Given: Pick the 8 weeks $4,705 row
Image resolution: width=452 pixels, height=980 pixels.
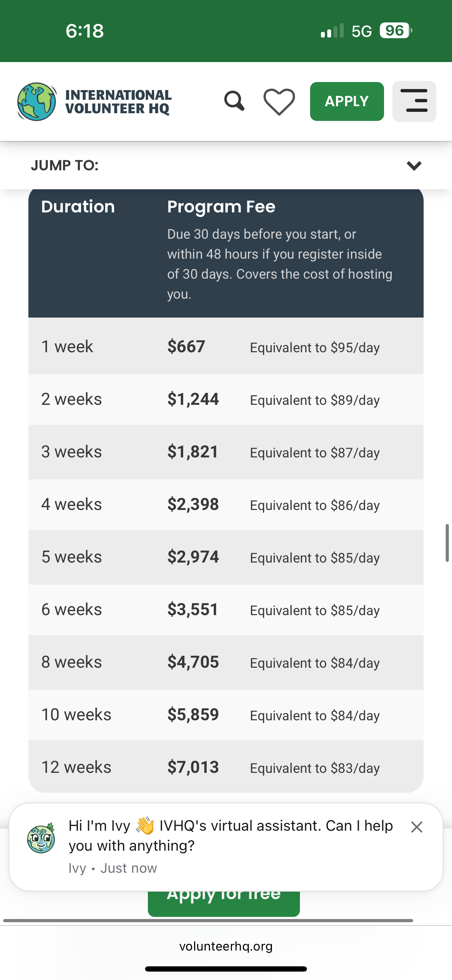Looking at the screenshot, I should [226, 662].
